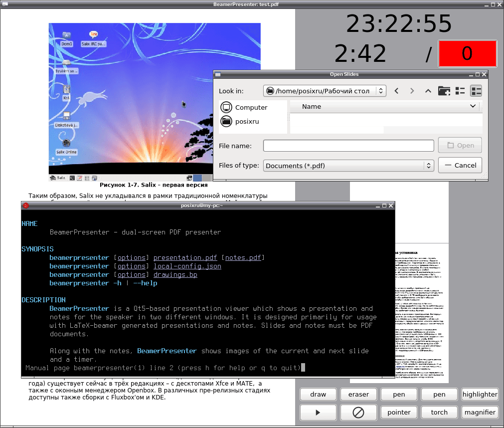
Task: Switch to detail view in Open Slides
Action: coord(476,91)
